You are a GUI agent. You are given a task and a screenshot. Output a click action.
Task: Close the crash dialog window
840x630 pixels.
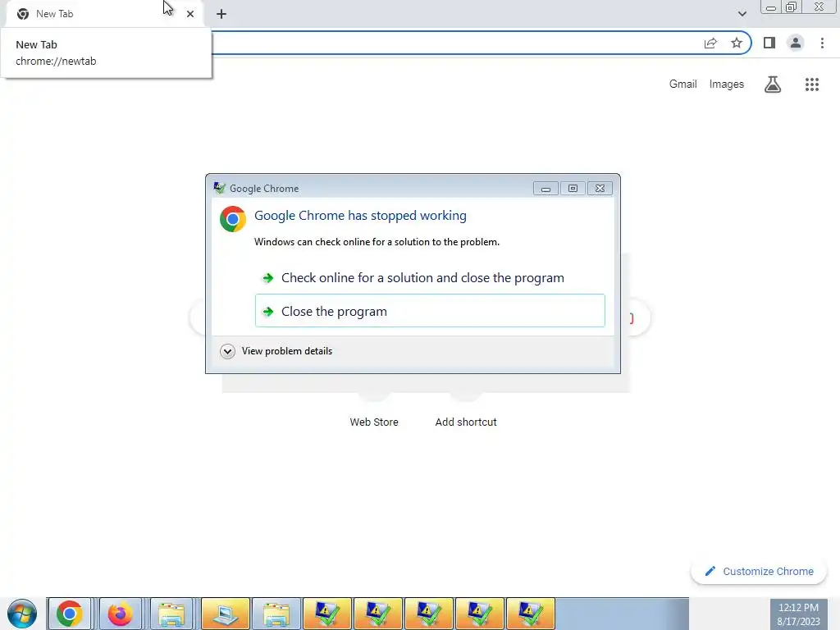[x=600, y=189]
